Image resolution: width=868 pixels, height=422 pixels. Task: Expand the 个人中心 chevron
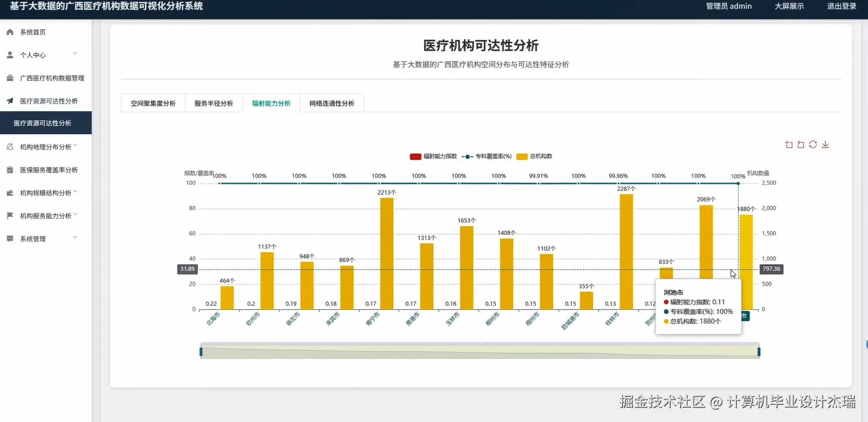tap(75, 54)
